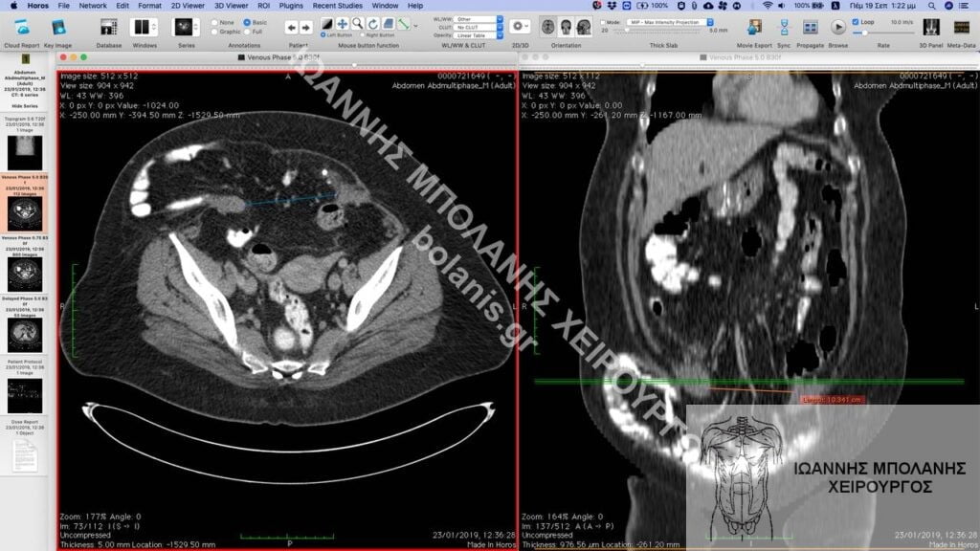The height and width of the screenshot is (551, 980).
Task: Open the notification center list icon
Action: click(x=964, y=6)
